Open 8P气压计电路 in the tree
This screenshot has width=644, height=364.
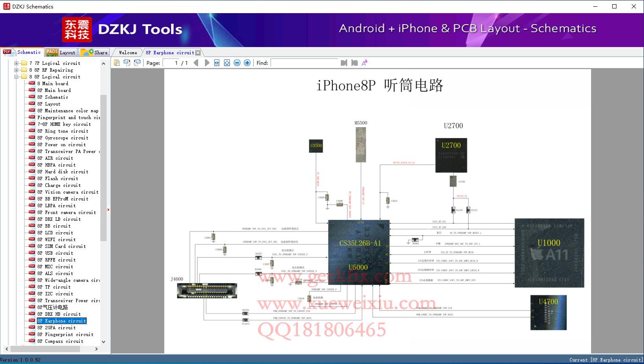53,307
